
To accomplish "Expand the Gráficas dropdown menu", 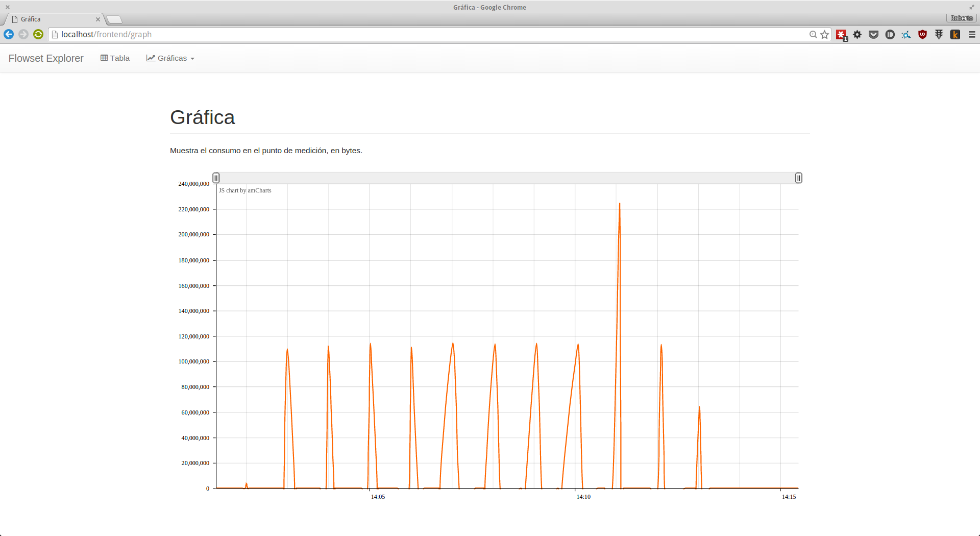I will tap(170, 58).
